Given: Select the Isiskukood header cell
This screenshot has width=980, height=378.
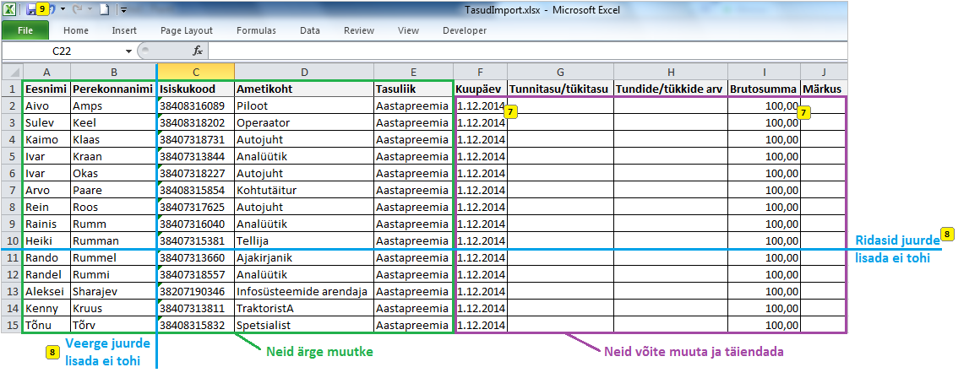Looking at the screenshot, I should coord(195,89).
